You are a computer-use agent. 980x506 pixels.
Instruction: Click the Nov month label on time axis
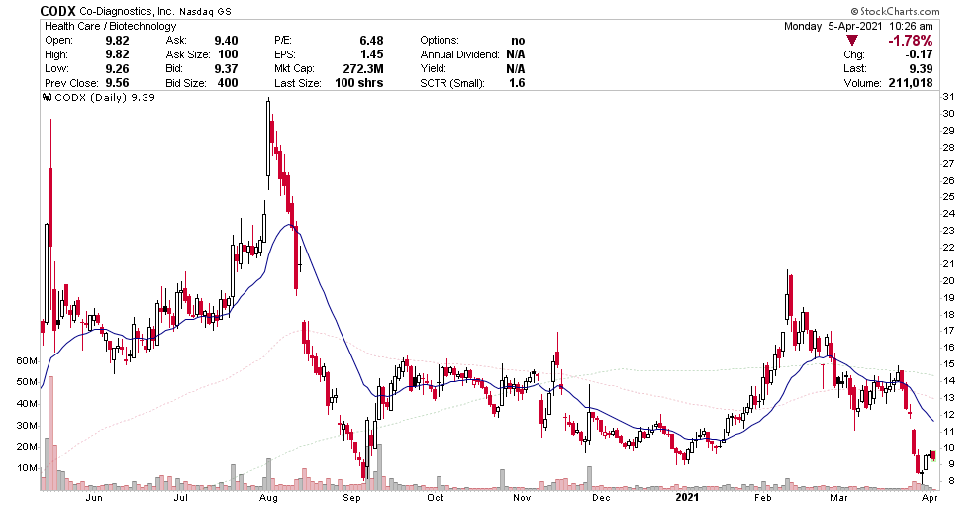(x=523, y=498)
